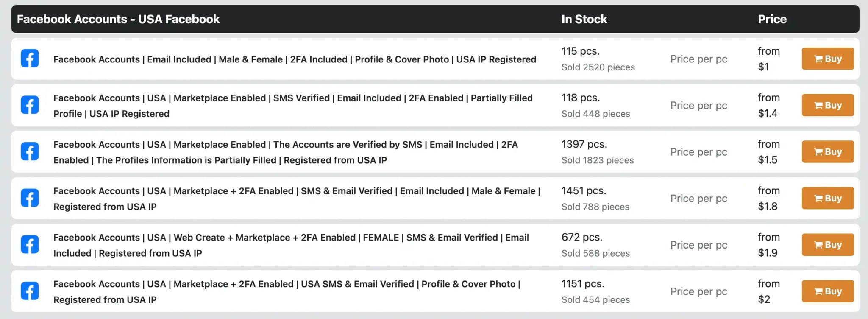Image resolution: width=868 pixels, height=319 pixels.
Task: Click Buy on the $2 listing
Action: [828, 291]
